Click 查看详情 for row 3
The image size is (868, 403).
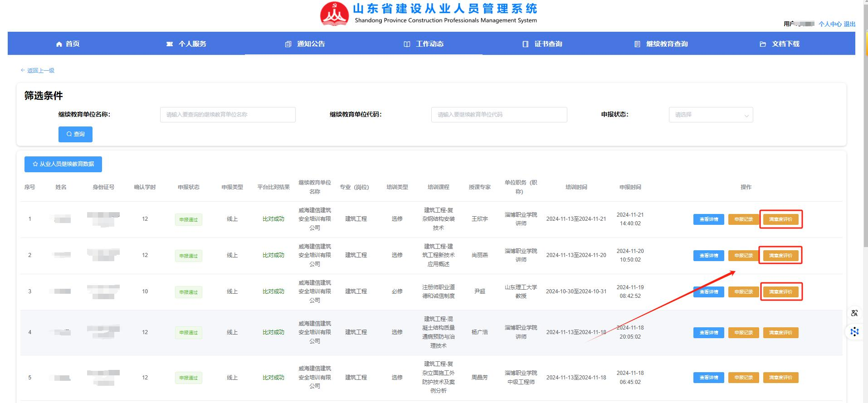coord(708,292)
